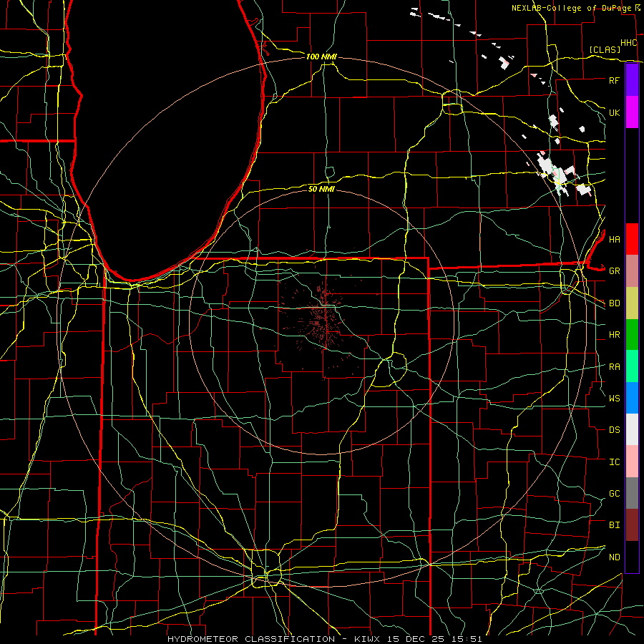Select the dusty pink GR legend swatch

point(632,271)
